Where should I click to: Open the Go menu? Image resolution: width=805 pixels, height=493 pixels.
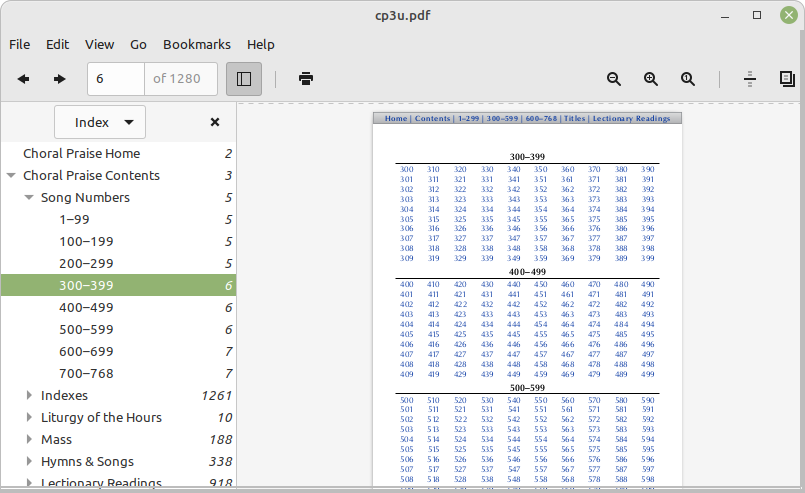138,45
